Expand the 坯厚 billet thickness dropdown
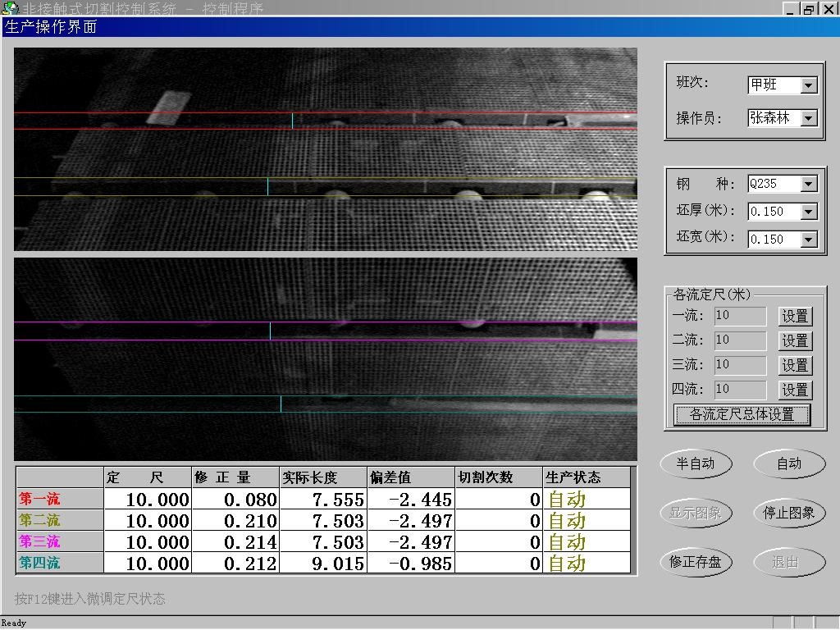The height and width of the screenshot is (630, 840). 809,212
